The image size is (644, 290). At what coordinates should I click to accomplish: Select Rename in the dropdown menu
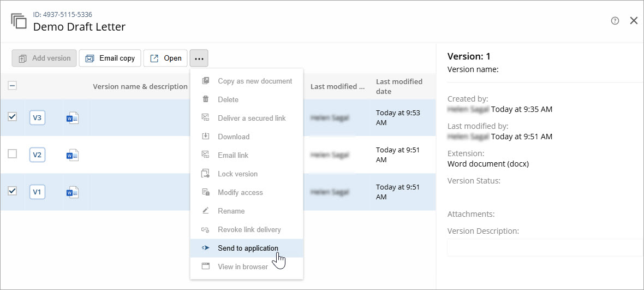[247, 211]
